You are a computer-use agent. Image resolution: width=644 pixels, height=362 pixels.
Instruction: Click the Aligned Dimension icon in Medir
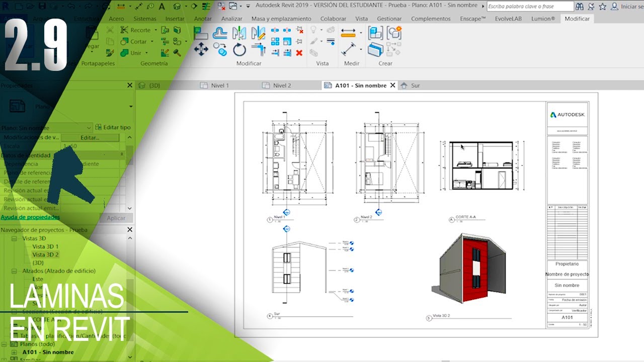348,33
